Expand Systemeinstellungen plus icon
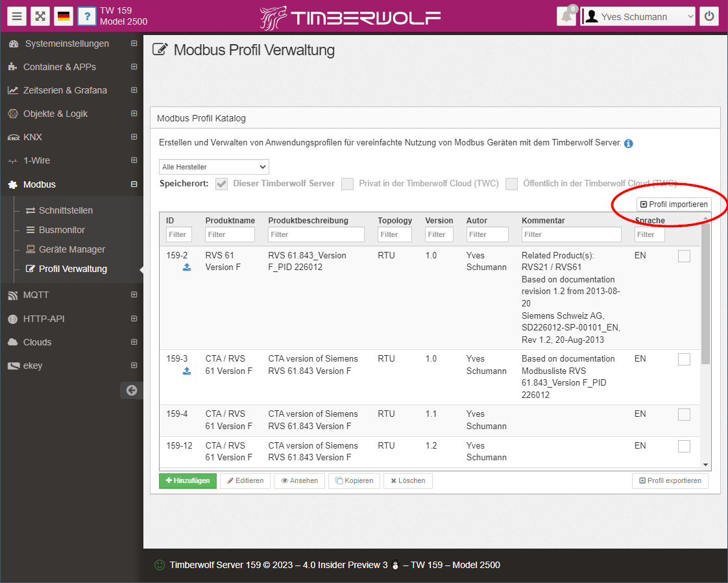Screen dimensions: 728x583 [x=134, y=43]
